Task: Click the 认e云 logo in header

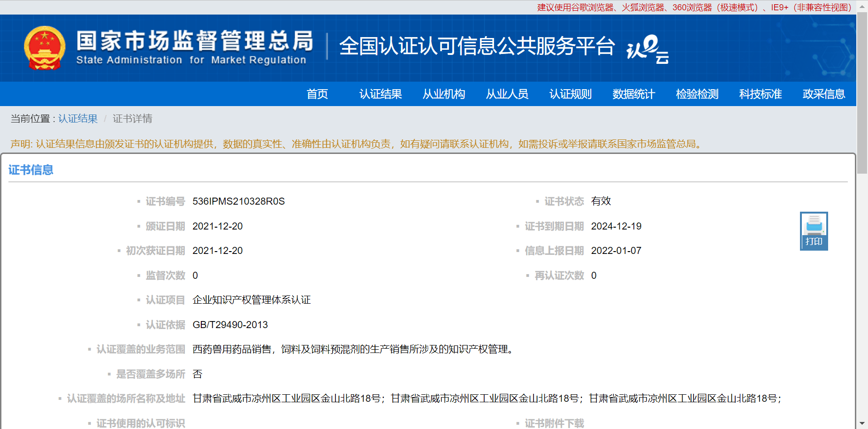Action: click(x=647, y=48)
